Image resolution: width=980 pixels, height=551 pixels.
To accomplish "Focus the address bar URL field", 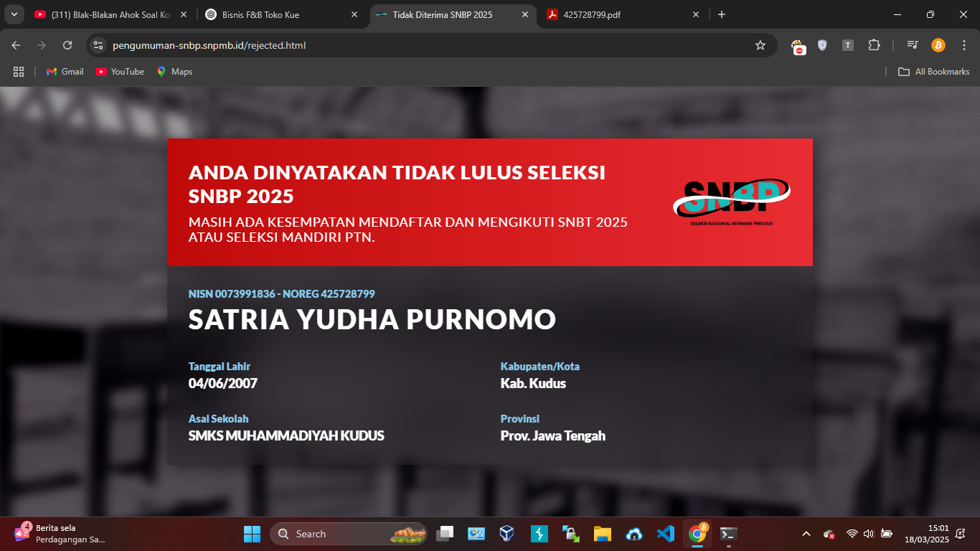I will 430,45.
